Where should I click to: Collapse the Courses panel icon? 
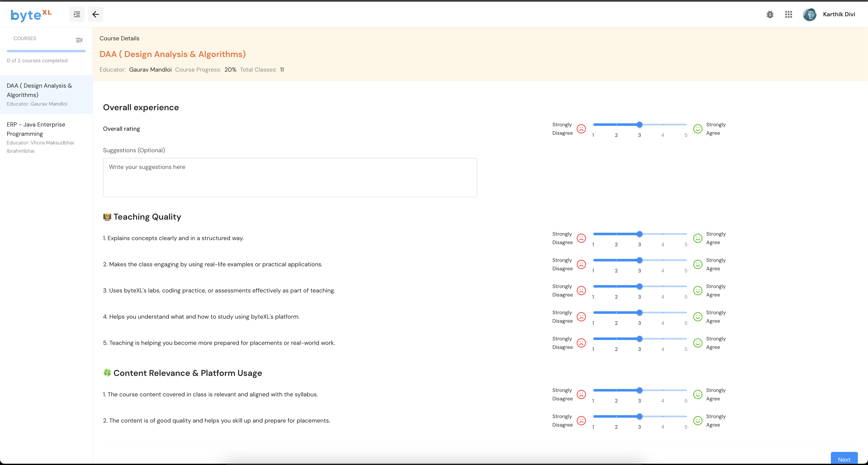(x=79, y=40)
